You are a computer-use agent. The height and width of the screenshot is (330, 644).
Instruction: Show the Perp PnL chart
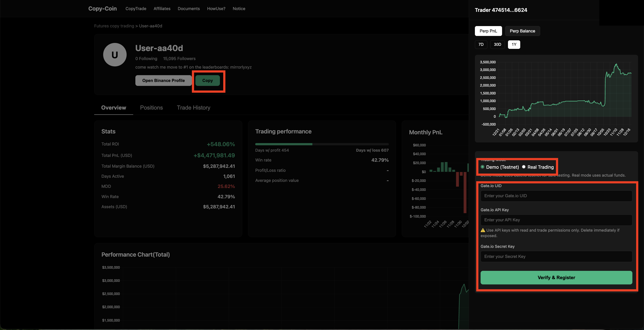pyautogui.click(x=488, y=31)
